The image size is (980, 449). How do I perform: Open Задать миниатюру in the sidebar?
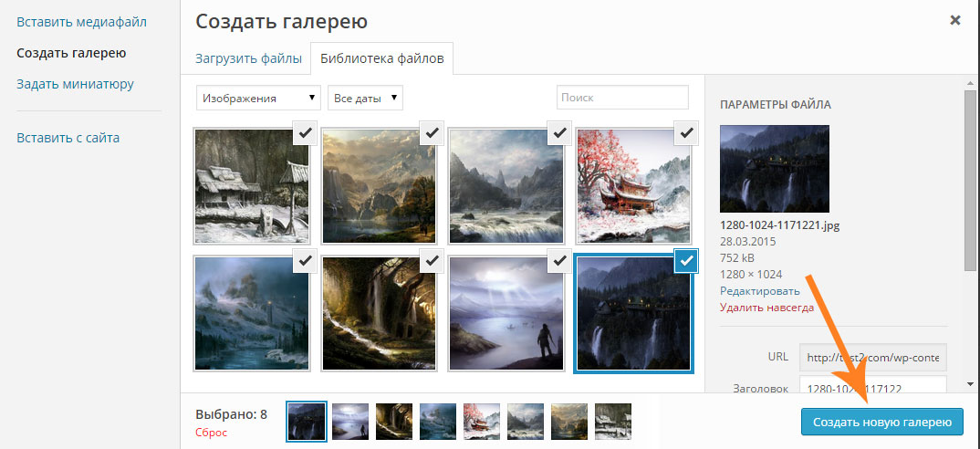[x=75, y=84]
